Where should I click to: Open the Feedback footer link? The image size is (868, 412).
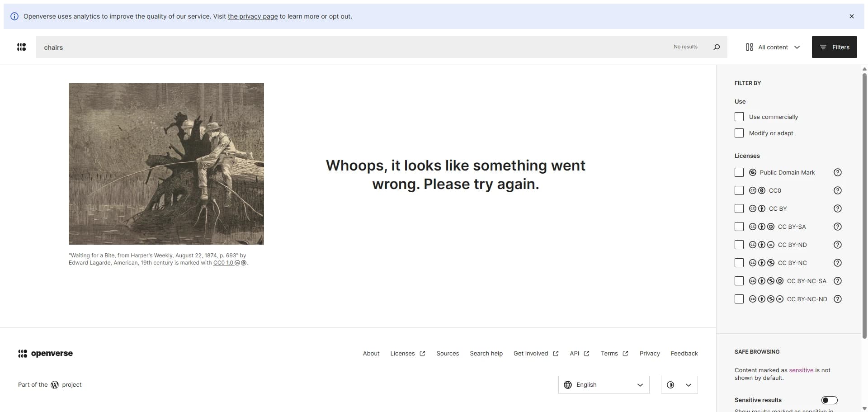[684, 354]
